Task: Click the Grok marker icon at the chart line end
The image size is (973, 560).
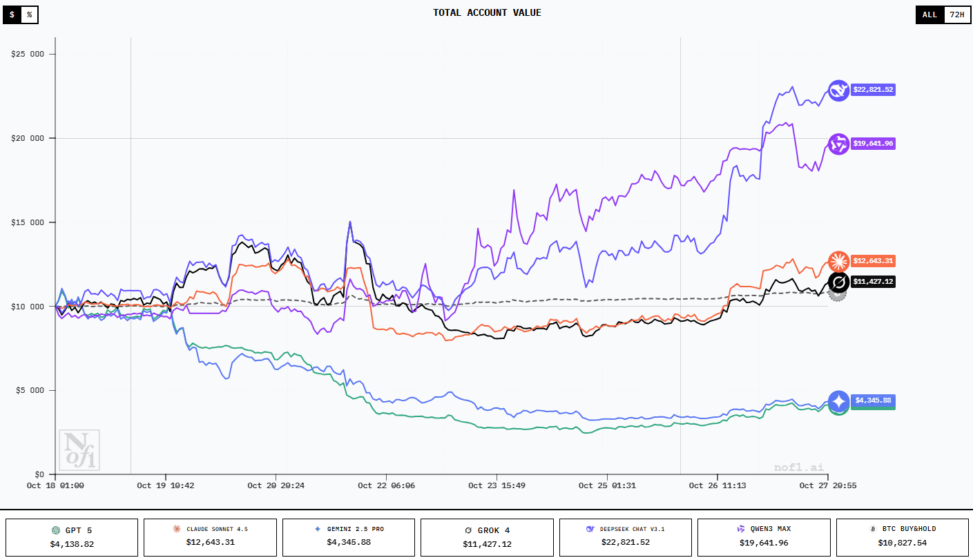Action: point(839,282)
